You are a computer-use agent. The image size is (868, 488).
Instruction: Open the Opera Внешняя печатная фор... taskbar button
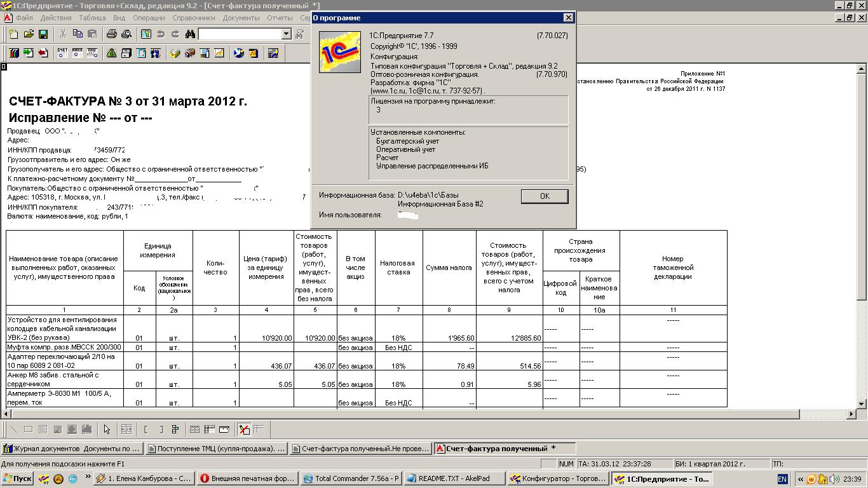[248, 478]
